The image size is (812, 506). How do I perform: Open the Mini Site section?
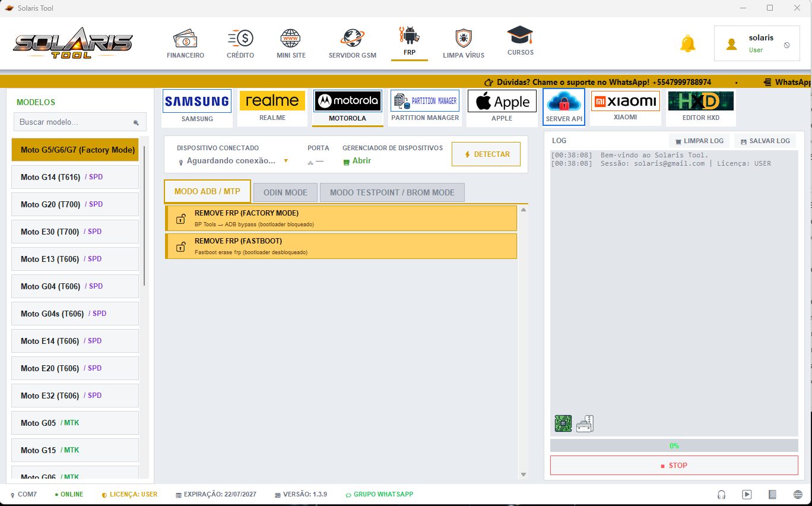pos(291,44)
